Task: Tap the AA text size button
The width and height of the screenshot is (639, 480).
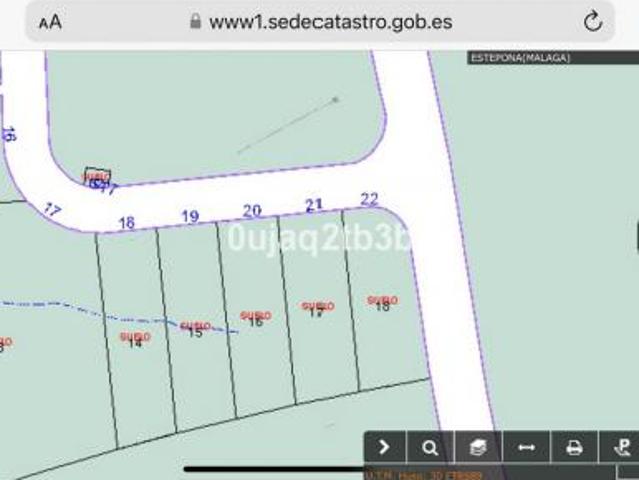Action: click(x=50, y=22)
